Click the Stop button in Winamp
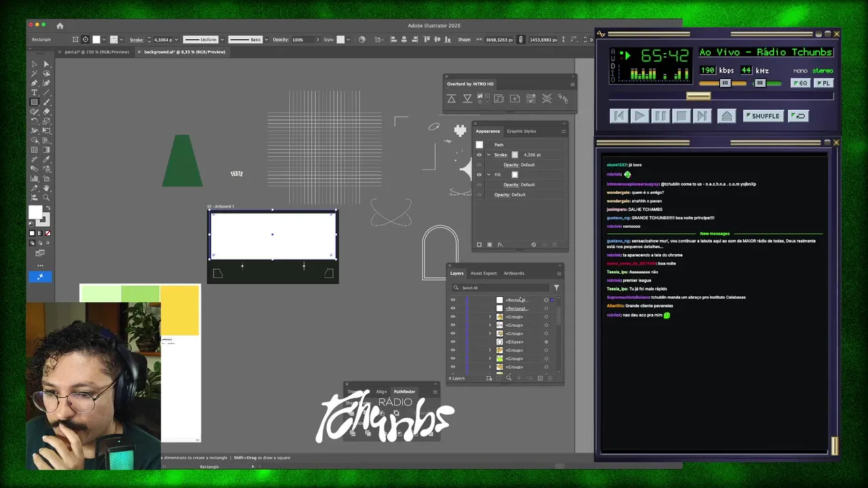This screenshot has height=488, width=868. tap(682, 116)
